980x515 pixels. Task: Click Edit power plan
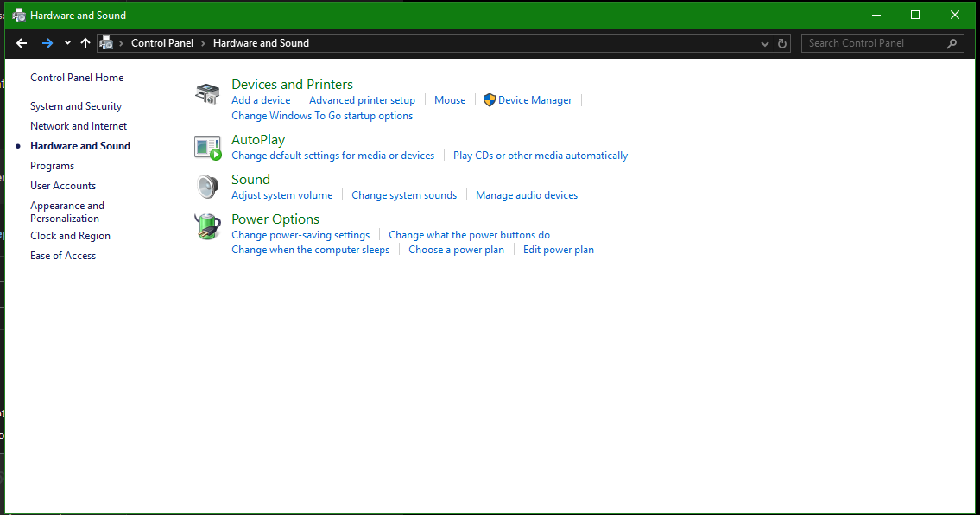coord(559,250)
